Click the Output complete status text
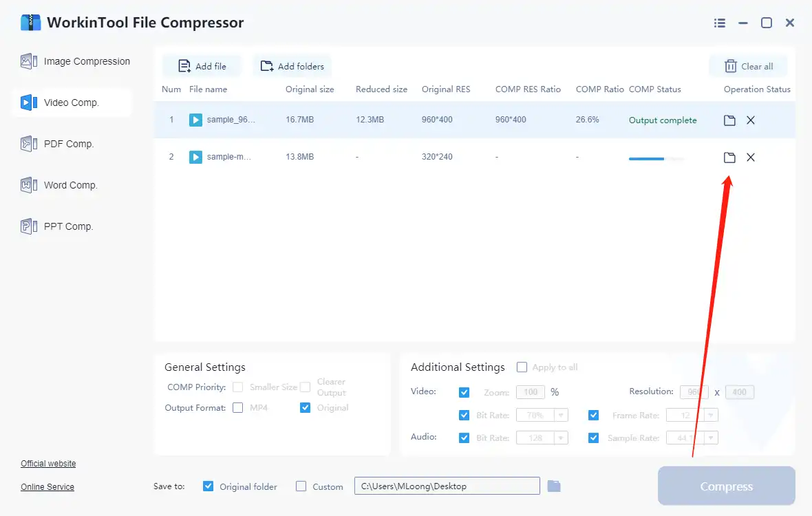This screenshot has width=812, height=516. [x=663, y=120]
